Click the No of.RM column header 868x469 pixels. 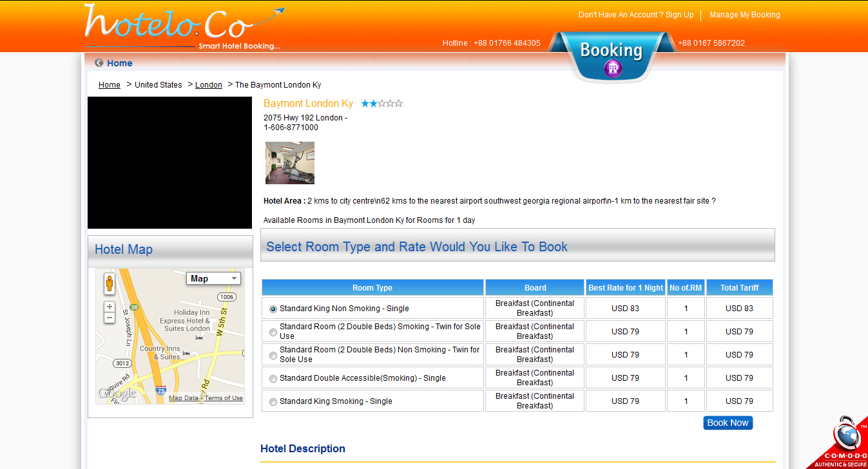pyautogui.click(x=686, y=287)
